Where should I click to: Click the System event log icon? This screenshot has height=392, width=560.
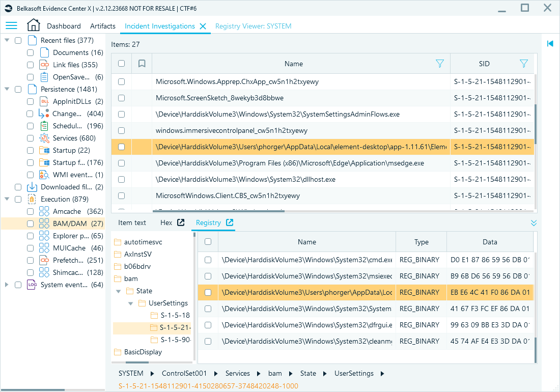pyautogui.click(x=32, y=285)
